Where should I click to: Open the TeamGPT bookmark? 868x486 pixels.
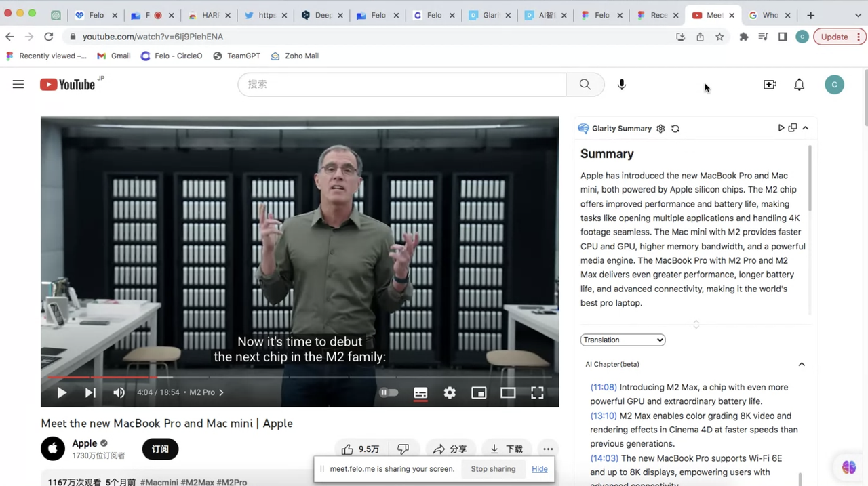coord(237,56)
